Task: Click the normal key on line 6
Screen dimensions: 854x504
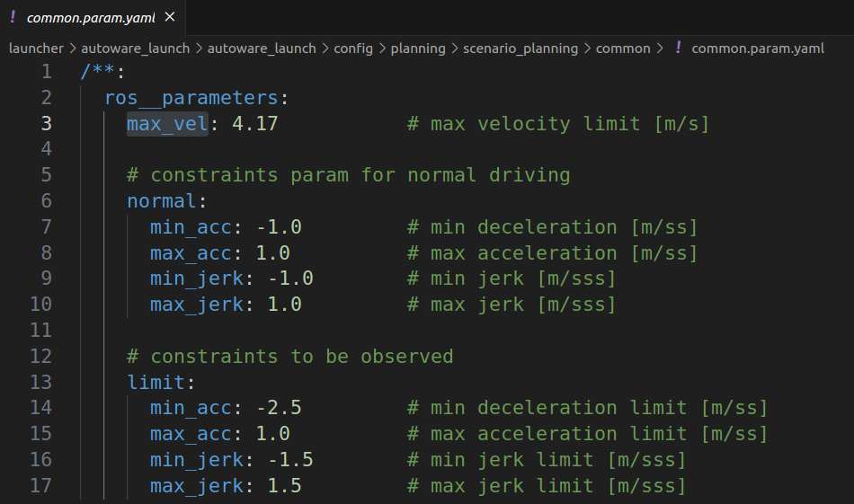Action: 162,201
